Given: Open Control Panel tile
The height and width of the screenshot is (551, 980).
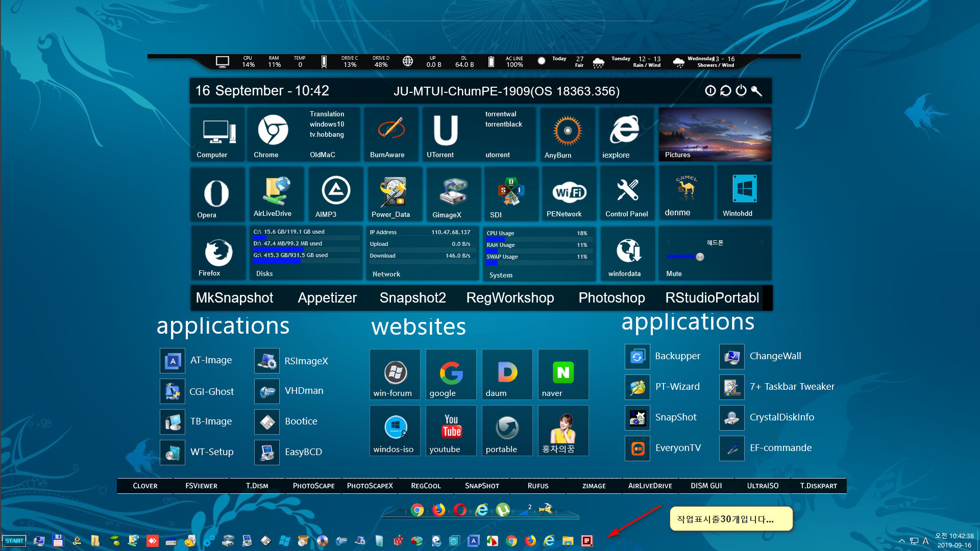Looking at the screenshot, I should point(627,194).
